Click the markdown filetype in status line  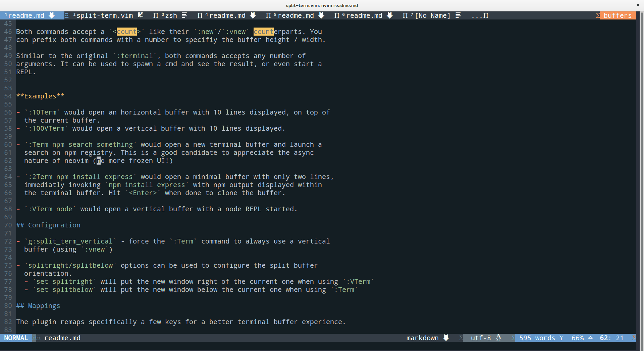(423, 338)
